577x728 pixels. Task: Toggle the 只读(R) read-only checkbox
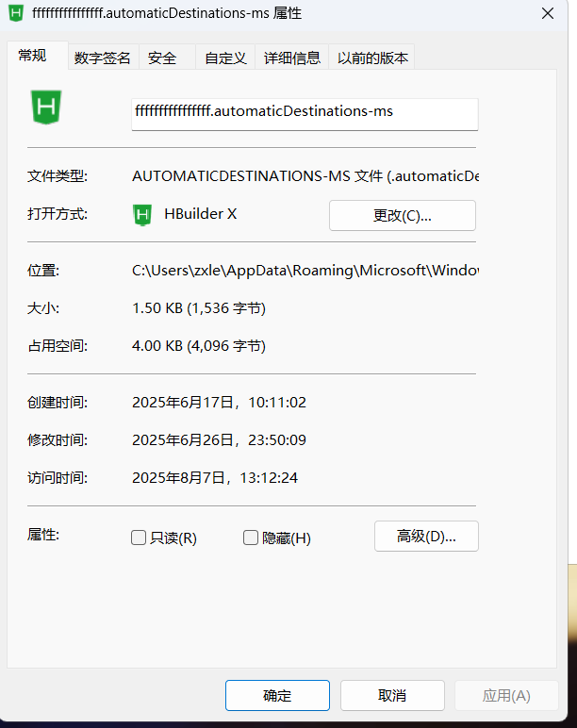[139, 538]
